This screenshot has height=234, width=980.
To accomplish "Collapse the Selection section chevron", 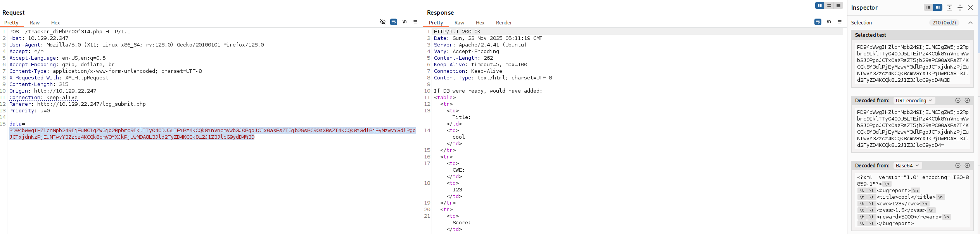I will (x=970, y=23).
